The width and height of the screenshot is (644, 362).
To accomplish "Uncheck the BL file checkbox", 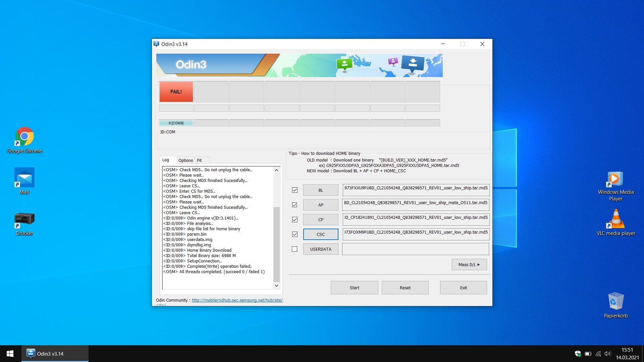I will [x=294, y=190].
